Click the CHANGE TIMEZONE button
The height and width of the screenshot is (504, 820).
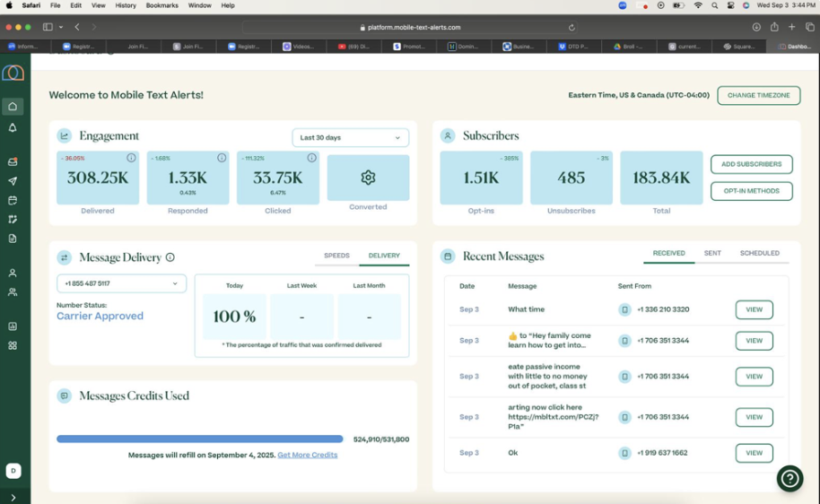tap(759, 95)
